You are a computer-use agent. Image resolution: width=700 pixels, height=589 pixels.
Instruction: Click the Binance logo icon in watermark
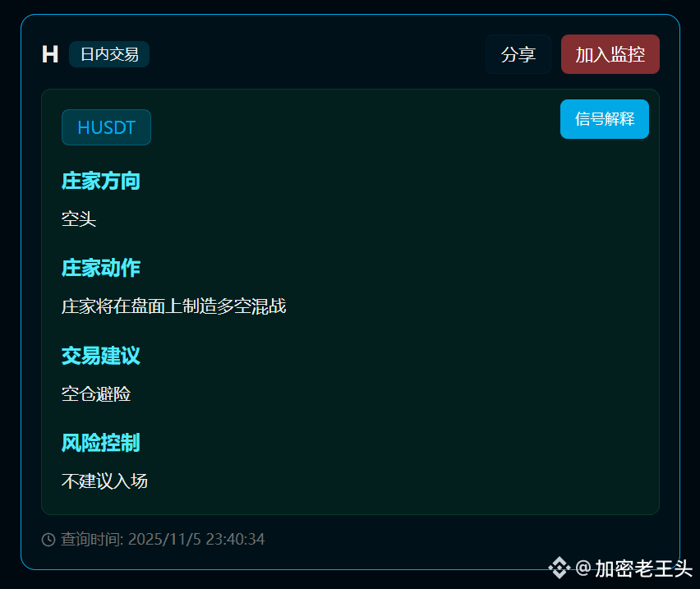[x=559, y=568]
